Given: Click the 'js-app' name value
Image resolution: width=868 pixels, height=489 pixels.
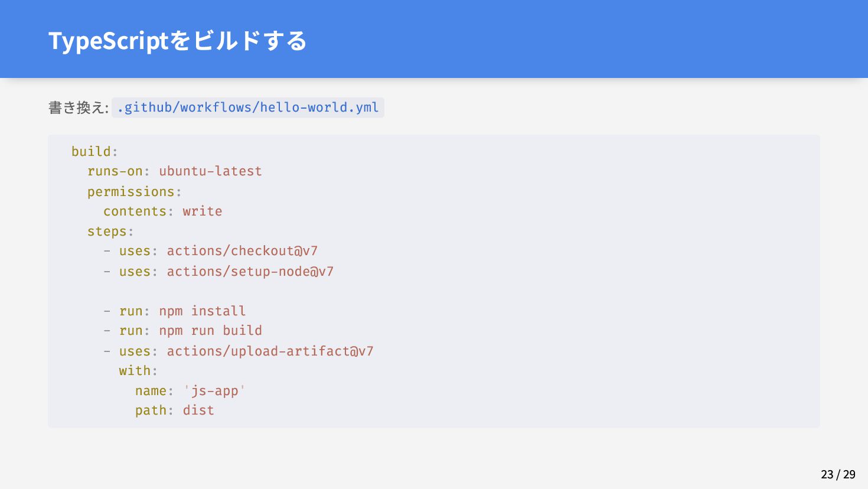Looking at the screenshot, I should tap(214, 391).
